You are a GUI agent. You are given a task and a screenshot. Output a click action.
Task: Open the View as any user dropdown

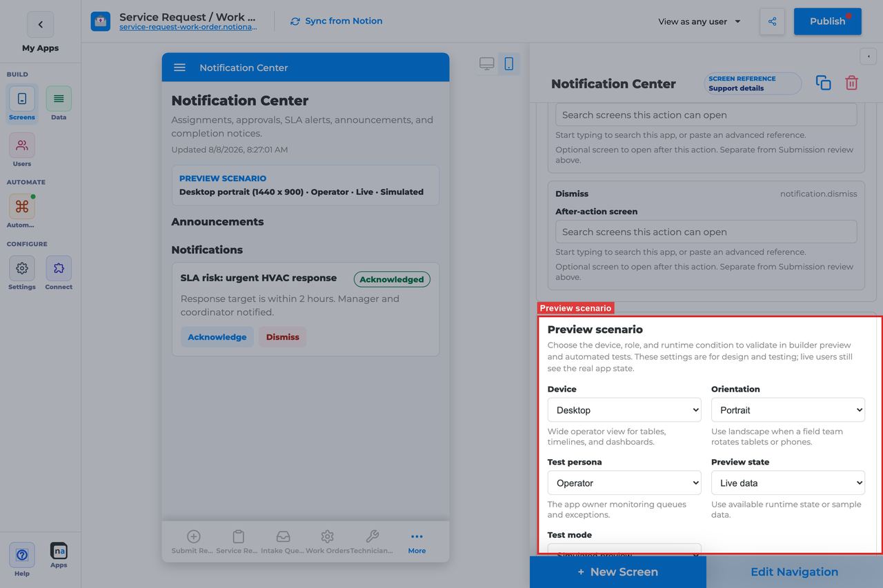tap(700, 21)
